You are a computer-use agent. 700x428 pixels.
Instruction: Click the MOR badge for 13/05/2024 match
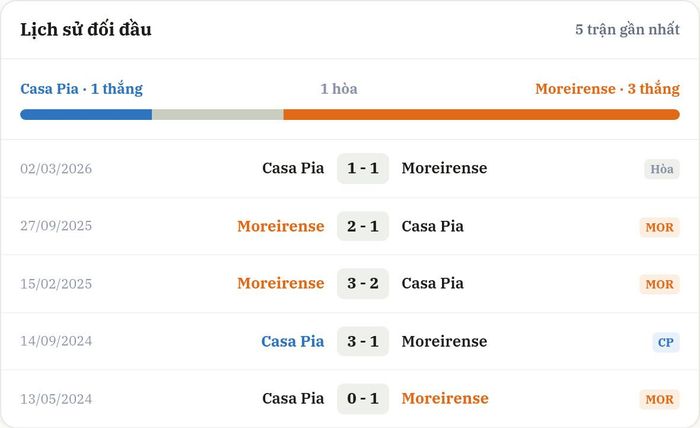point(659,399)
